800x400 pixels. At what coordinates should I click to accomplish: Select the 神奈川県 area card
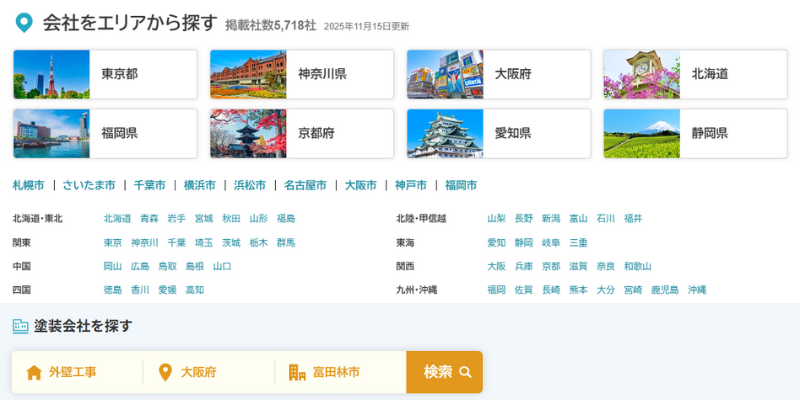[302, 74]
